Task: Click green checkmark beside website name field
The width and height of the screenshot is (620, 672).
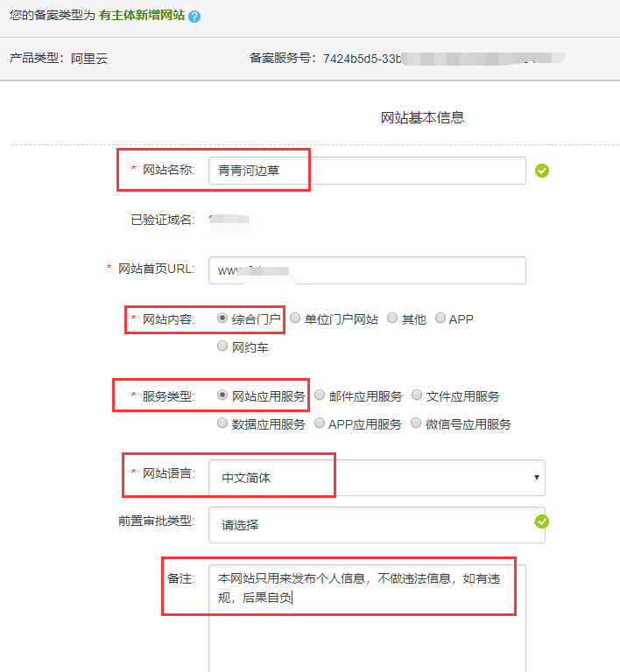Action: pos(542,171)
